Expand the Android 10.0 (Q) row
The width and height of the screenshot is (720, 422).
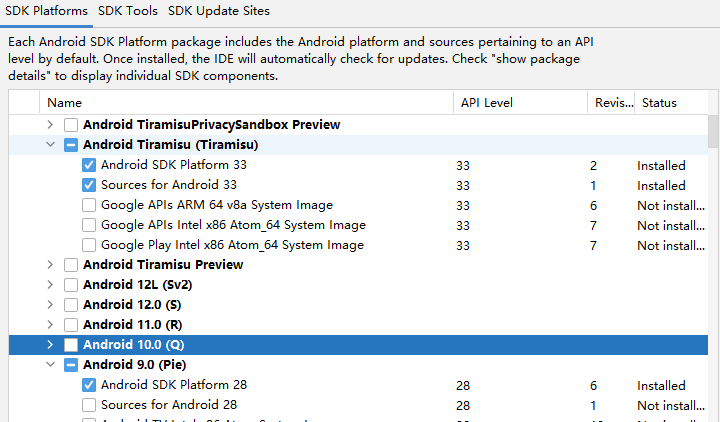pos(51,345)
